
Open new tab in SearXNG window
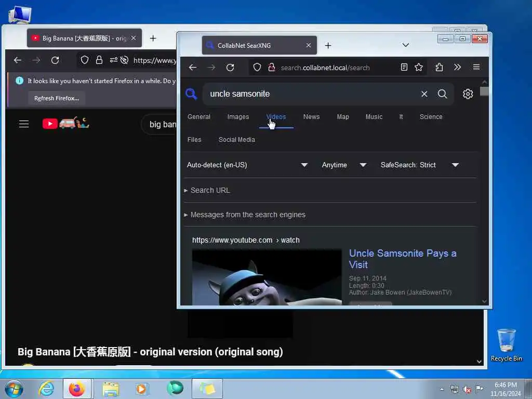point(328,46)
